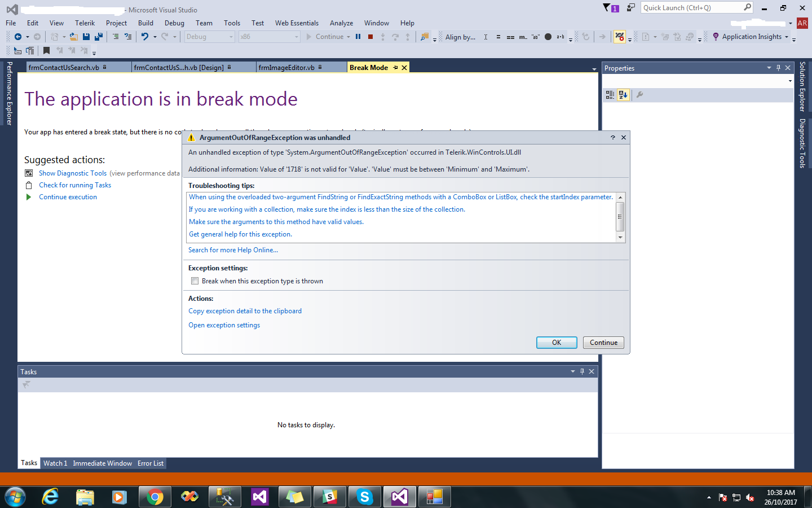Click the align by equals sign icon

(x=498, y=37)
